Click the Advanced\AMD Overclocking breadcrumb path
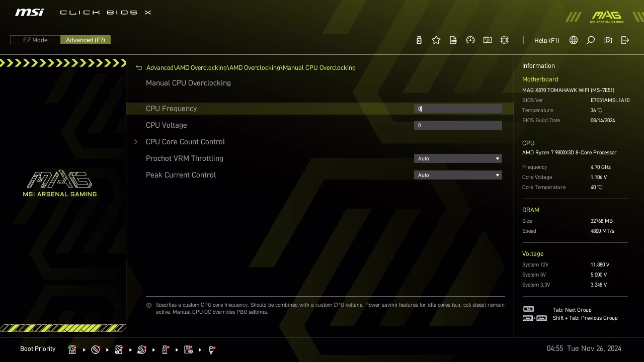The height and width of the screenshot is (362, 644). [x=251, y=67]
